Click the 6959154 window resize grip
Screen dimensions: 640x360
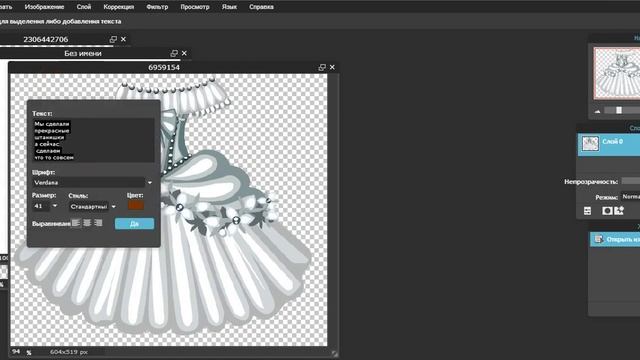(334, 354)
